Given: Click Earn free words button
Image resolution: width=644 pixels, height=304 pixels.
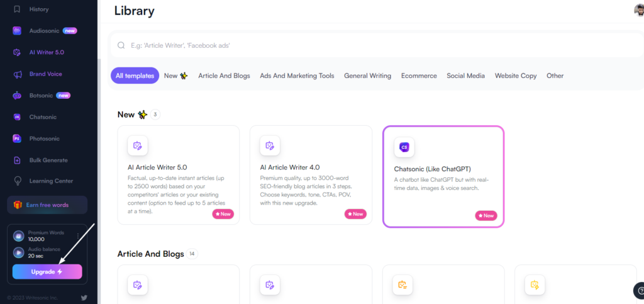Looking at the screenshot, I should 47,205.
